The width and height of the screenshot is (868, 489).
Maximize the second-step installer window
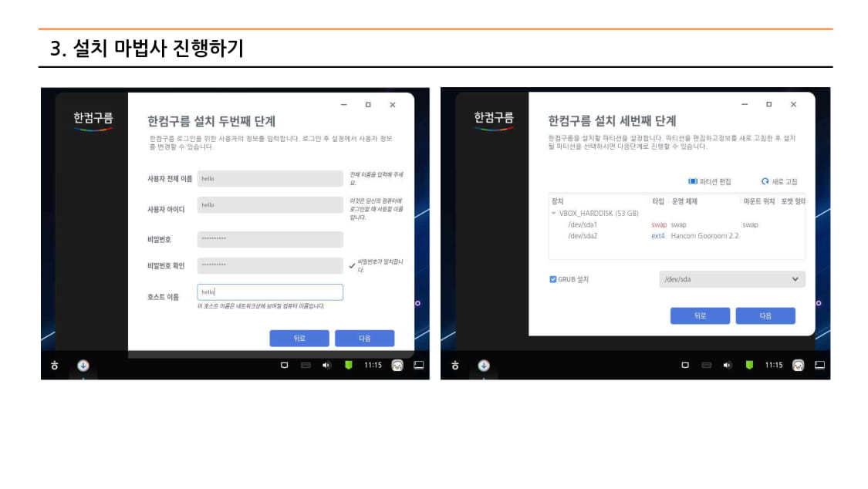pos(368,105)
